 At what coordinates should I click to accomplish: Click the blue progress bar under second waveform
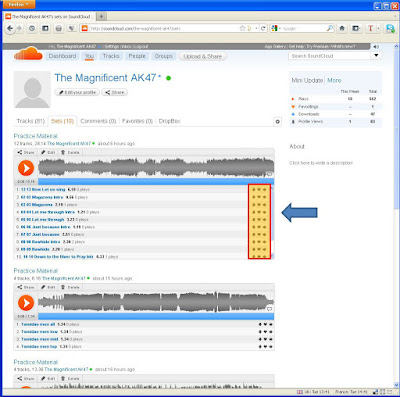coord(156,316)
